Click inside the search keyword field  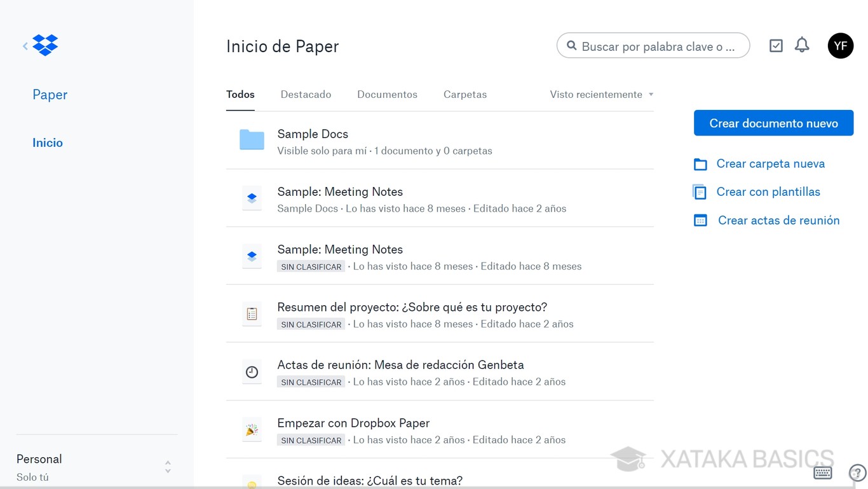pos(653,45)
